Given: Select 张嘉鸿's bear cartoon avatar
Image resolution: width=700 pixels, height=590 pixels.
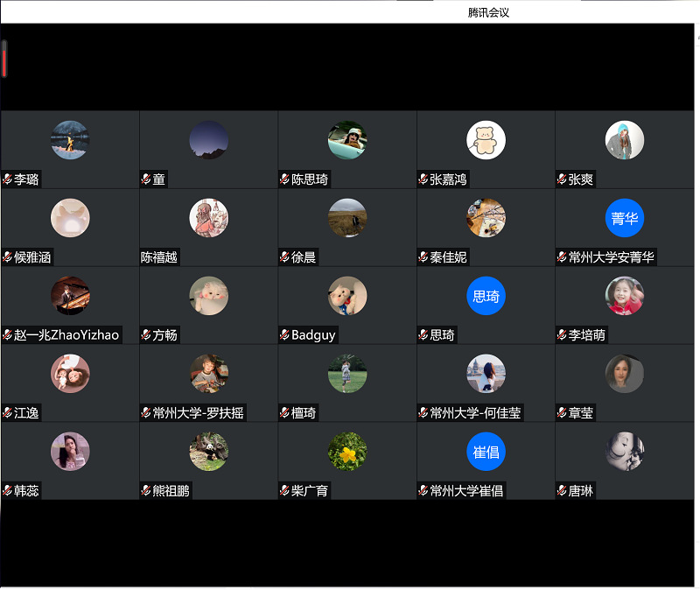Looking at the screenshot, I should pos(486,140).
